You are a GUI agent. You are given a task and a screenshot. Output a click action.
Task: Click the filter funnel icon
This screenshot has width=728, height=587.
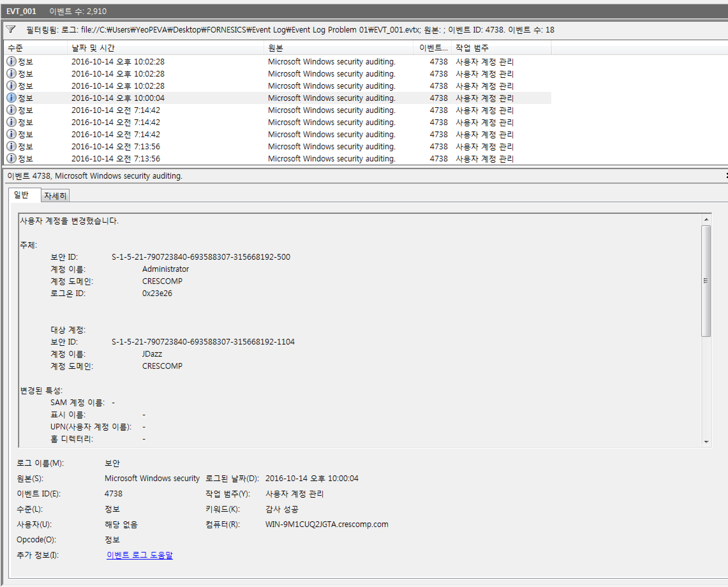[11, 29]
